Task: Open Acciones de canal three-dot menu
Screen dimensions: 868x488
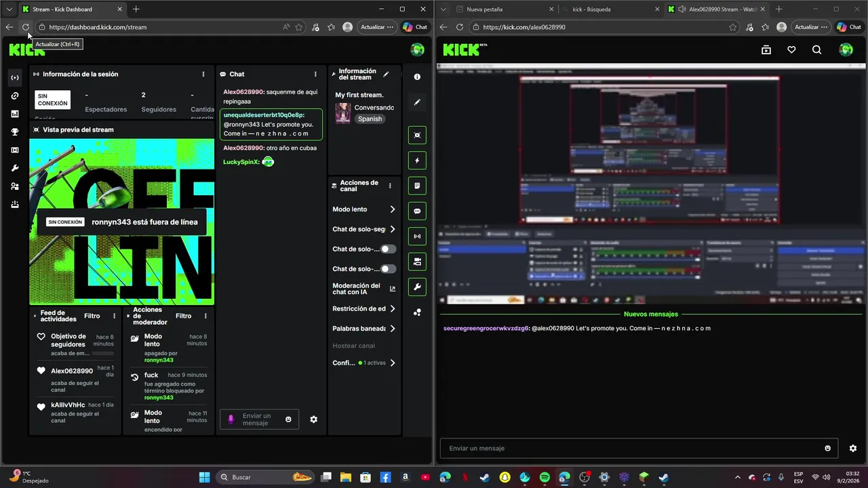Action: (x=390, y=186)
